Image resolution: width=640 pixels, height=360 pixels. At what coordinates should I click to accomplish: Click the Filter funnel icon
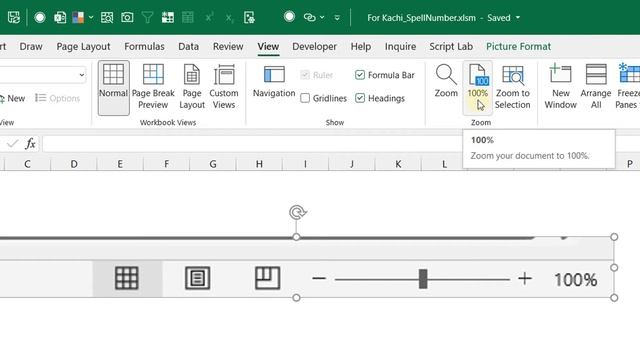point(147,18)
